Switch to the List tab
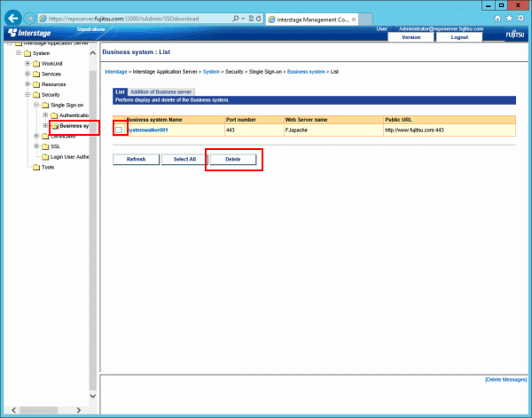Screen dimensions: 532x418 pos(120,91)
